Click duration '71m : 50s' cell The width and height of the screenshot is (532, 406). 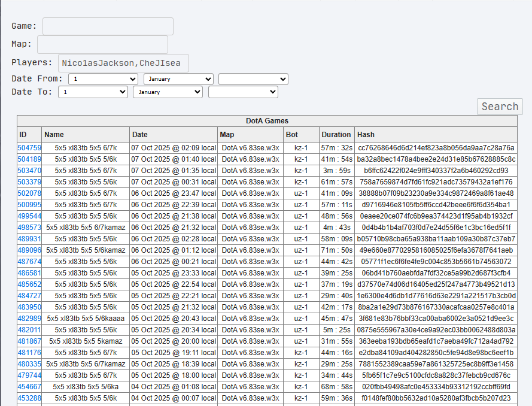pos(337,250)
